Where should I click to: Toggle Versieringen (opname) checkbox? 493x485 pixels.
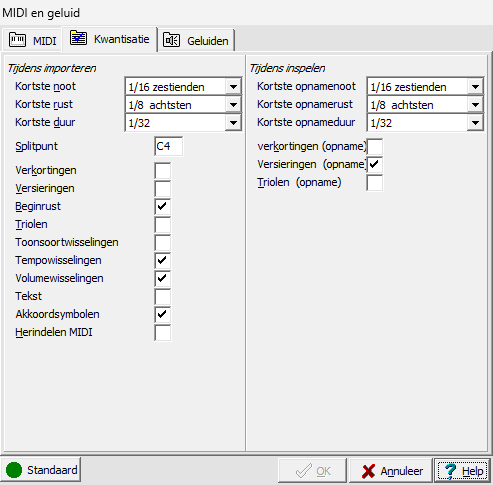click(x=374, y=164)
